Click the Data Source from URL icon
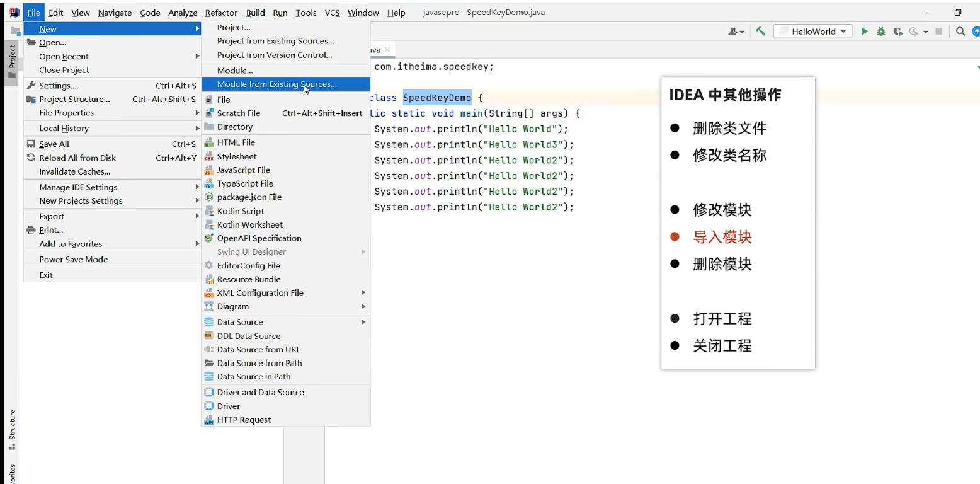 click(x=208, y=350)
